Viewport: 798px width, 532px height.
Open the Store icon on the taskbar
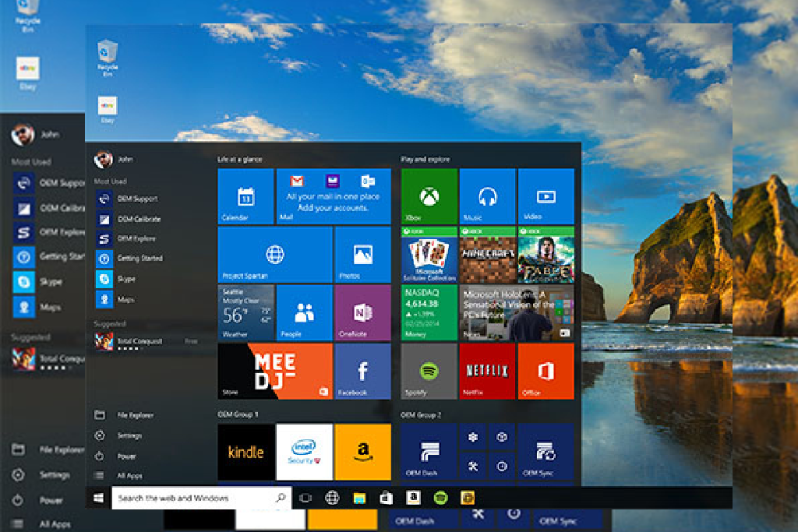[x=387, y=498]
